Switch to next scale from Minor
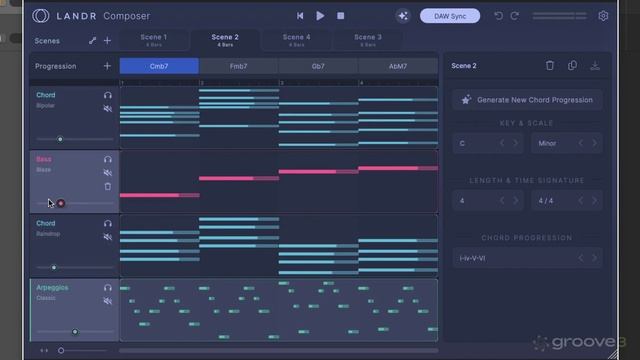 coord(594,143)
